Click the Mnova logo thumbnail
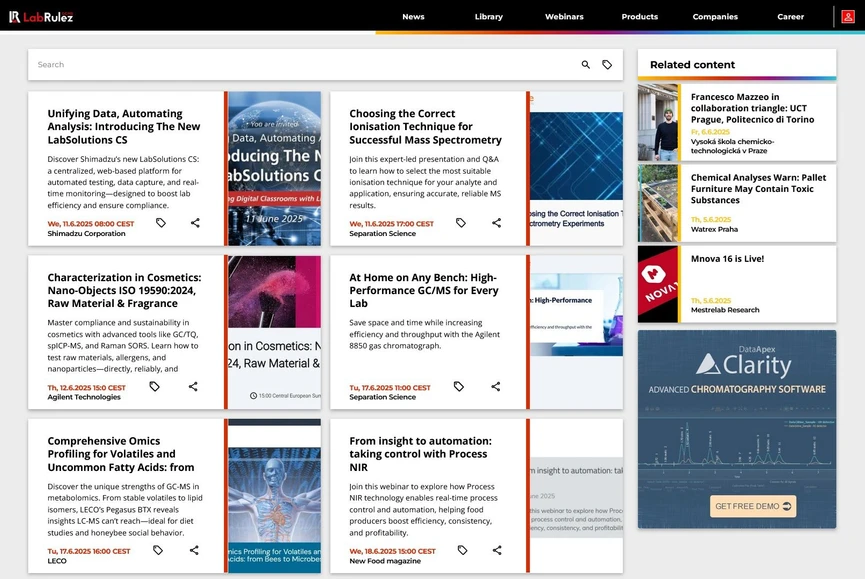 [658, 284]
